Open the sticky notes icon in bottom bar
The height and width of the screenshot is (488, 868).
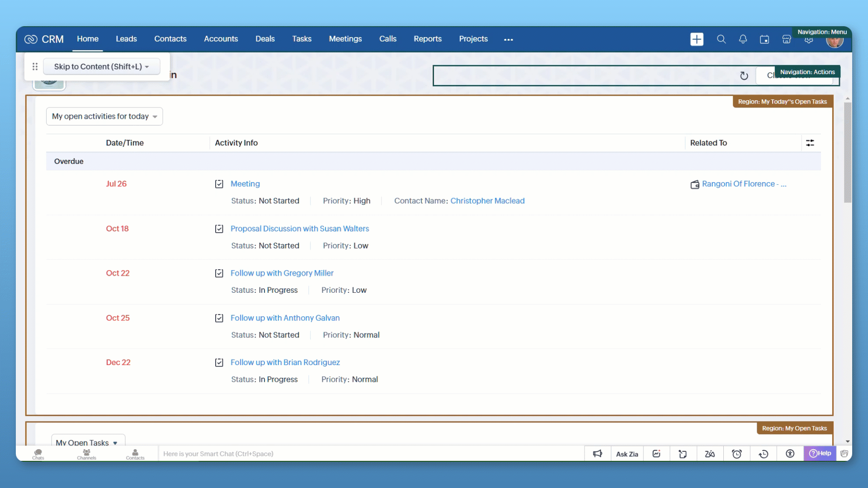pos(683,454)
